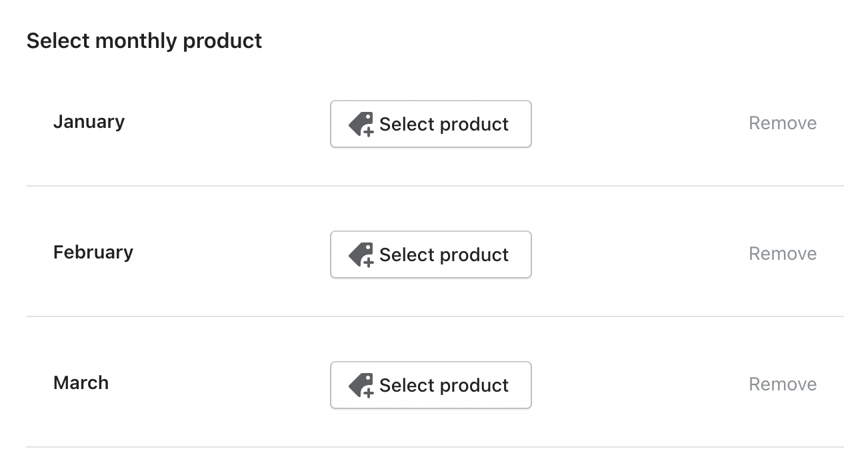Click the word "monthly" in the section heading
Viewport: 868px width, 449px height.
pos(136,41)
